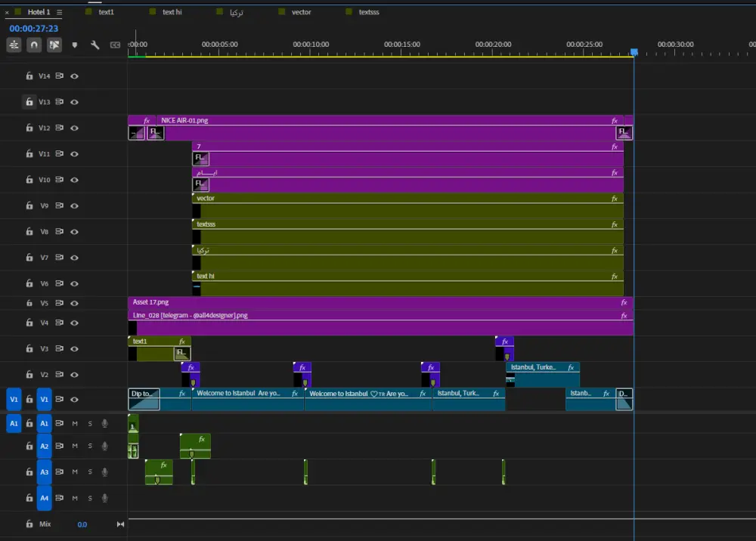Click the Mix volume value 0.0

(82, 524)
